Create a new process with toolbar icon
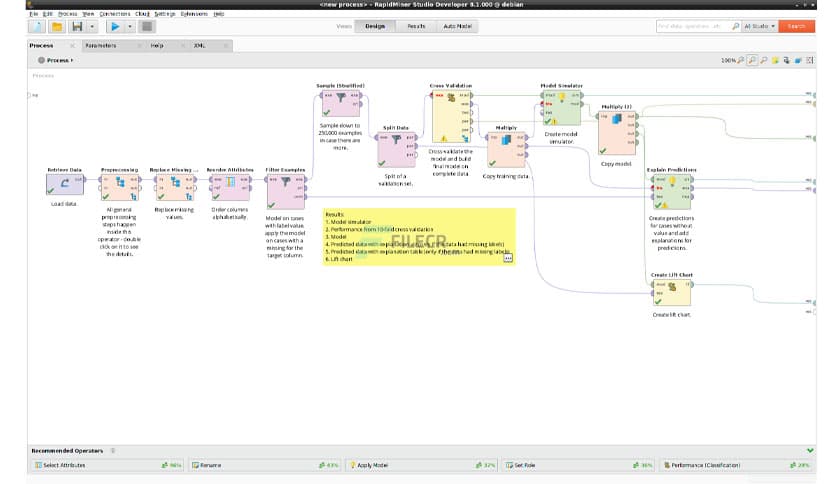Screen dimensions: 836x484 coord(37,26)
